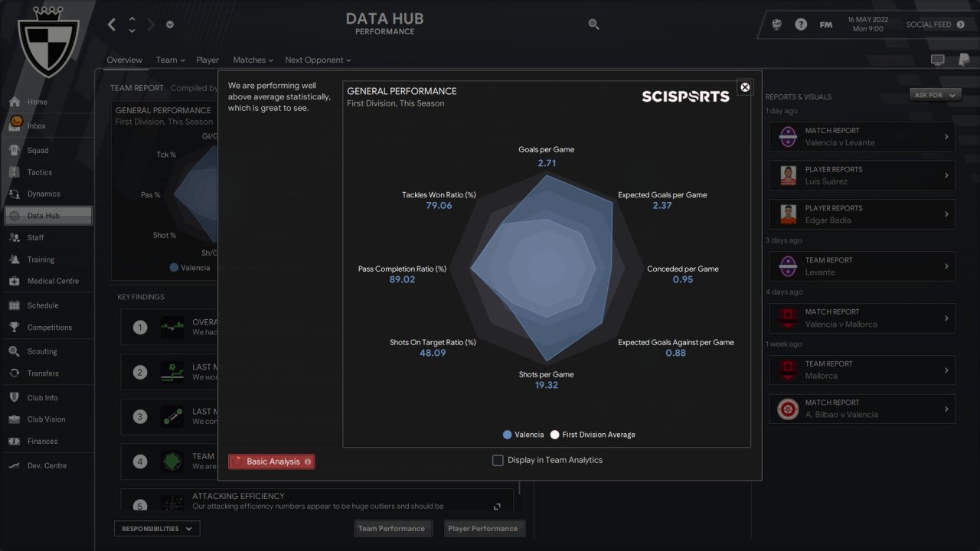The width and height of the screenshot is (980, 551).
Task: Click the Player Performance button
Action: pyautogui.click(x=482, y=529)
